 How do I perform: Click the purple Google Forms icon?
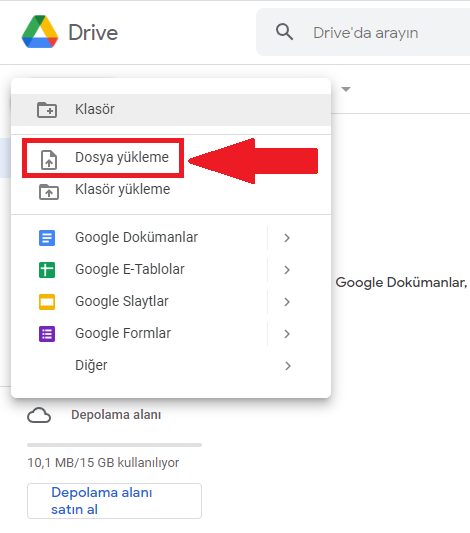pos(47,334)
